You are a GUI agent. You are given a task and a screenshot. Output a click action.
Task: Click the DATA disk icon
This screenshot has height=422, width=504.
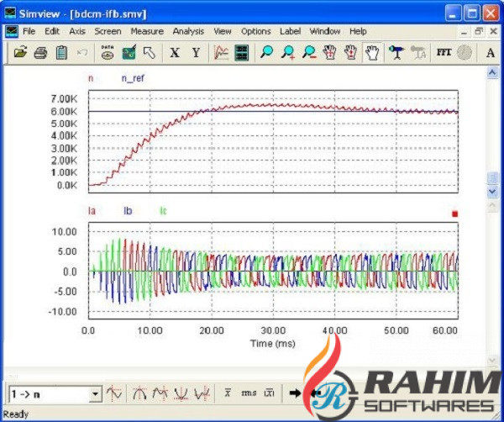108,52
